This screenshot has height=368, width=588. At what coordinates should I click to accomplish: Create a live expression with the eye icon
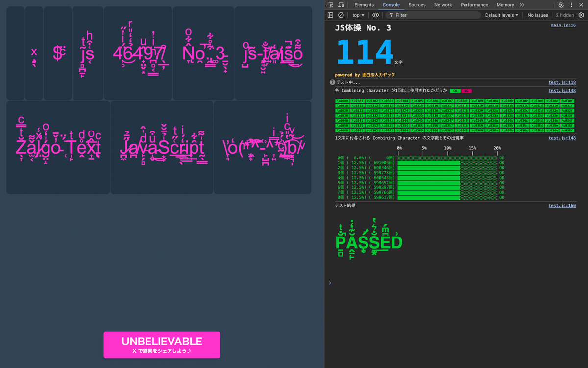[x=375, y=15]
